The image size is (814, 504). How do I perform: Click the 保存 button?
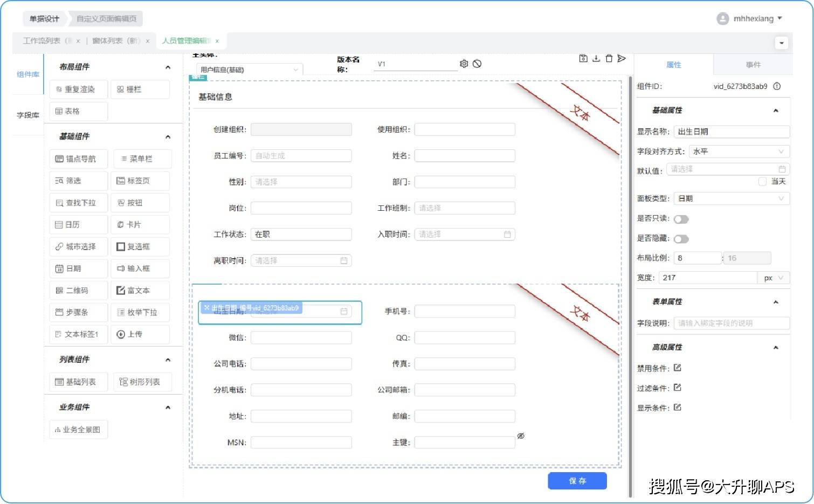click(577, 481)
